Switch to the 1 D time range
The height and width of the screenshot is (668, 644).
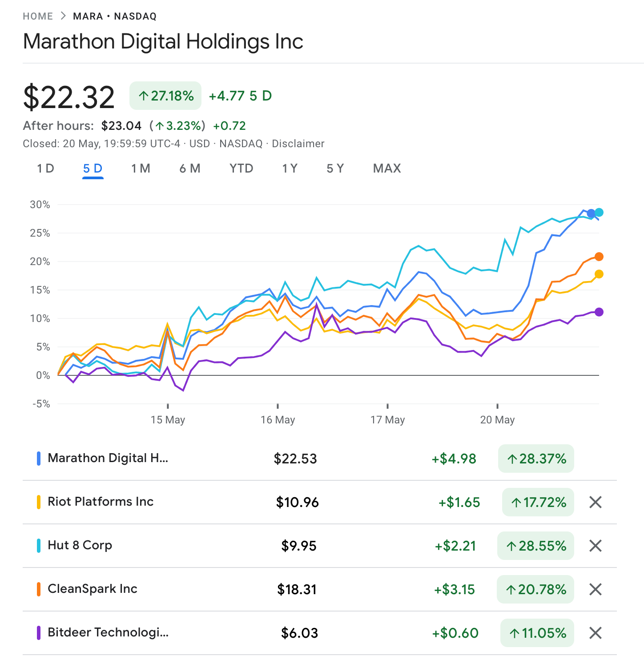(x=45, y=169)
